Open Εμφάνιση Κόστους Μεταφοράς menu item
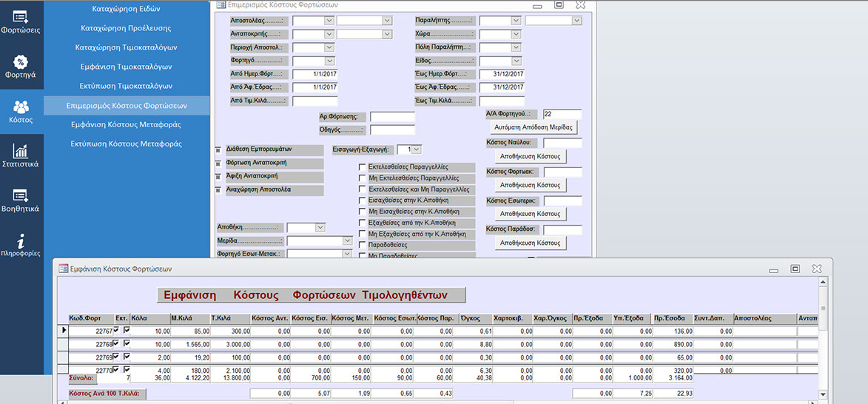Image resolution: width=868 pixels, height=404 pixels. (126, 125)
